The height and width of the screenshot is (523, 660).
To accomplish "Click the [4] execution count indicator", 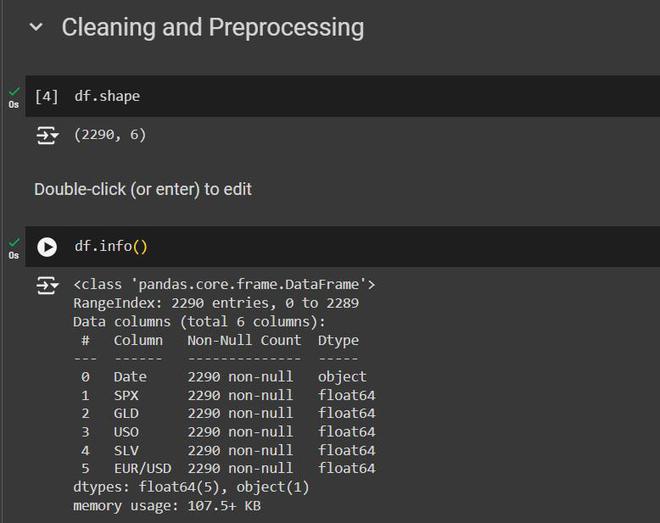I will [x=46, y=97].
